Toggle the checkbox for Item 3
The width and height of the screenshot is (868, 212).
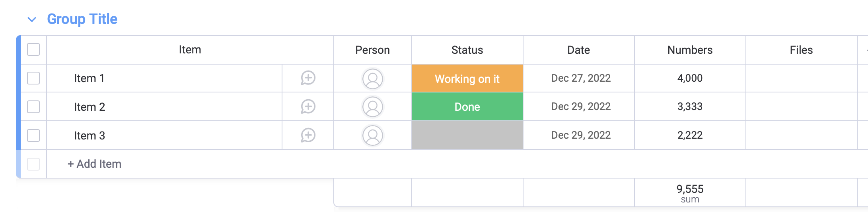coord(33,135)
